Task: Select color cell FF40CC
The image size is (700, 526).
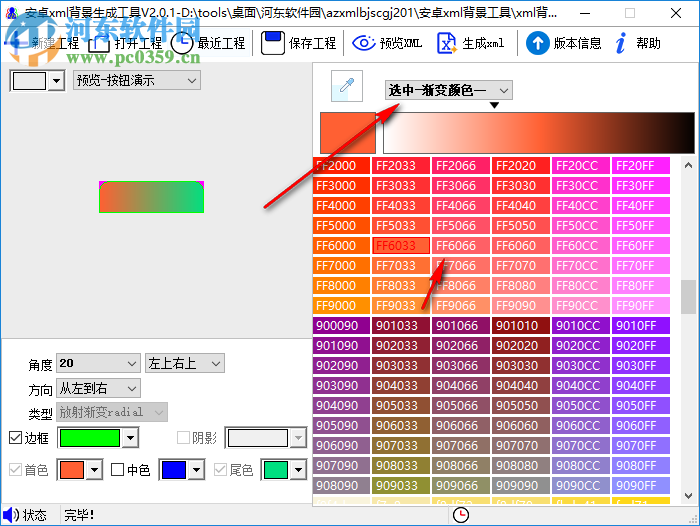Action: pyautogui.click(x=581, y=205)
